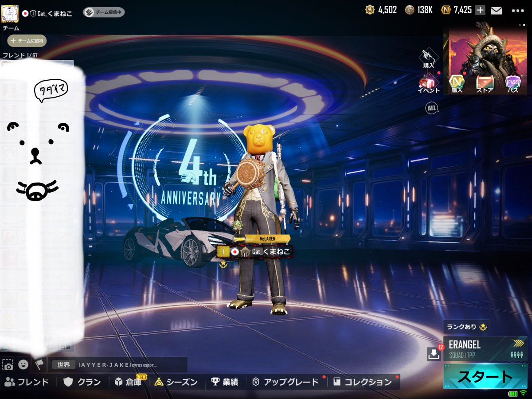Viewport: 532px width, 399px height.
Task: Click the N 購入 icon under banner
Action: (457, 84)
